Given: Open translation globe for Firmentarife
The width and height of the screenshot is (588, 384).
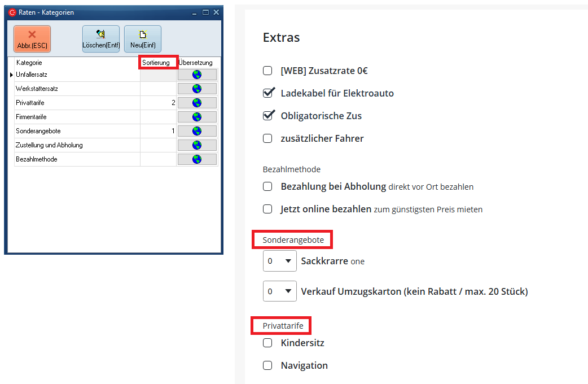Looking at the screenshot, I should click(197, 117).
